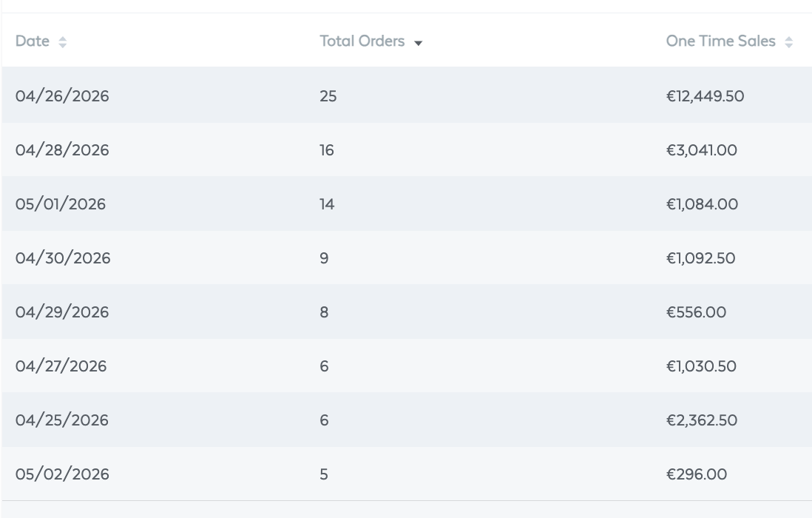Select the 04/29/2026 date cell

point(62,312)
